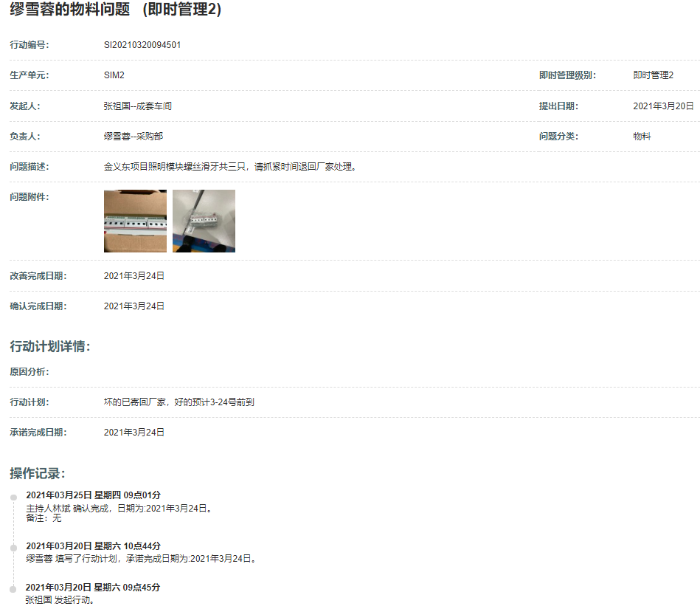Select the problem description text about 金义东项目
Screen dimensions: 700x609
click(230, 167)
